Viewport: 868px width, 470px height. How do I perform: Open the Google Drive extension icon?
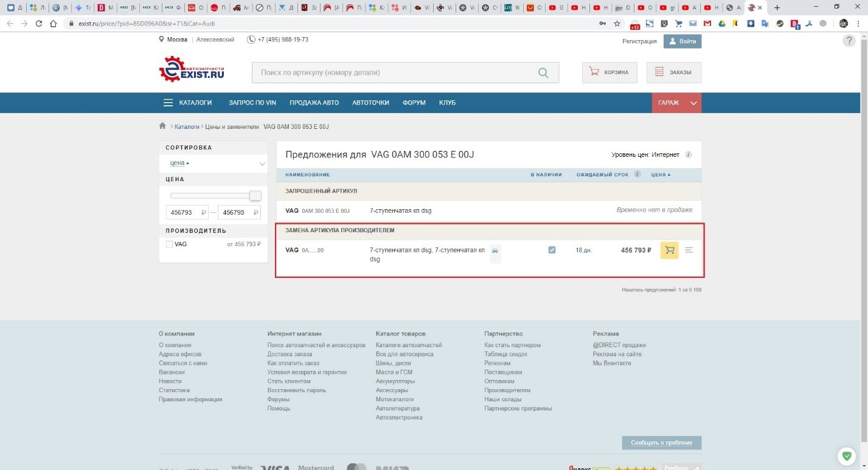[721, 24]
